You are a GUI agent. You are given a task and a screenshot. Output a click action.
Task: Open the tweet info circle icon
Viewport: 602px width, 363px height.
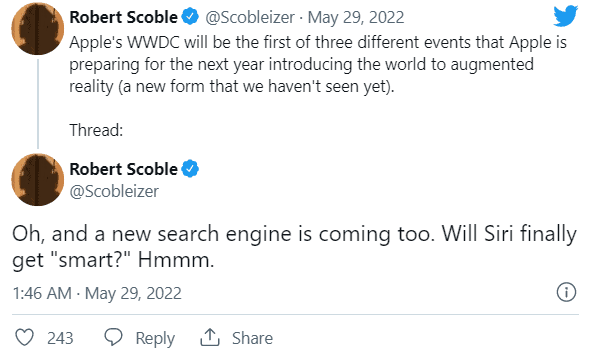[566, 292]
